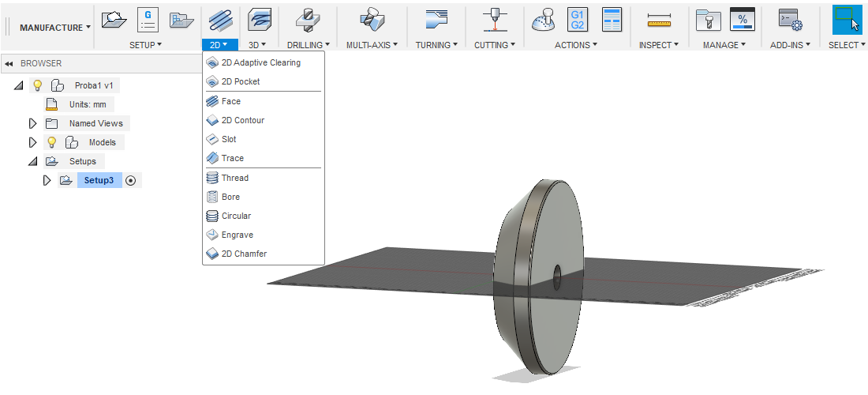Choose 2D Adaptive Clearing from menu

coord(260,62)
